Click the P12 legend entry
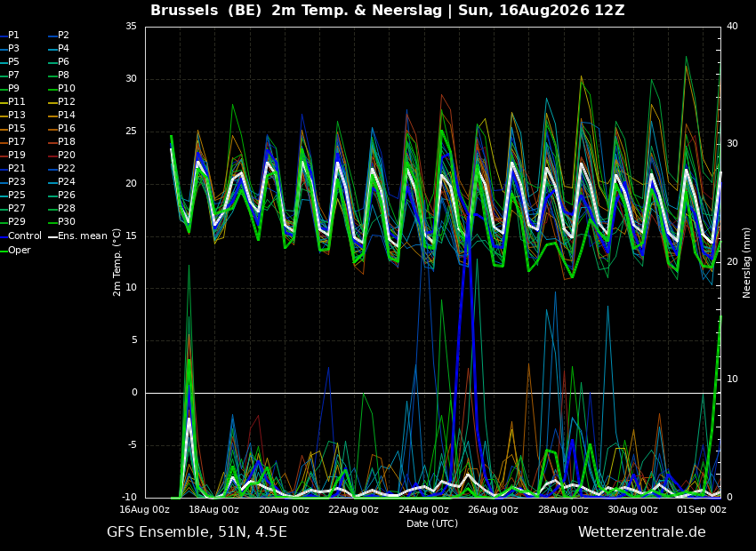 (x=61, y=101)
